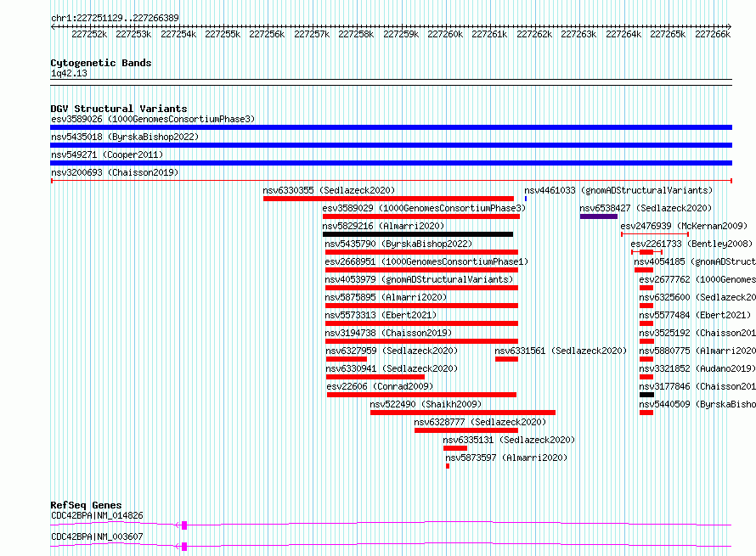Select the Cytogenetic Bands track title
The width and height of the screenshot is (756, 556).
click(x=101, y=63)
